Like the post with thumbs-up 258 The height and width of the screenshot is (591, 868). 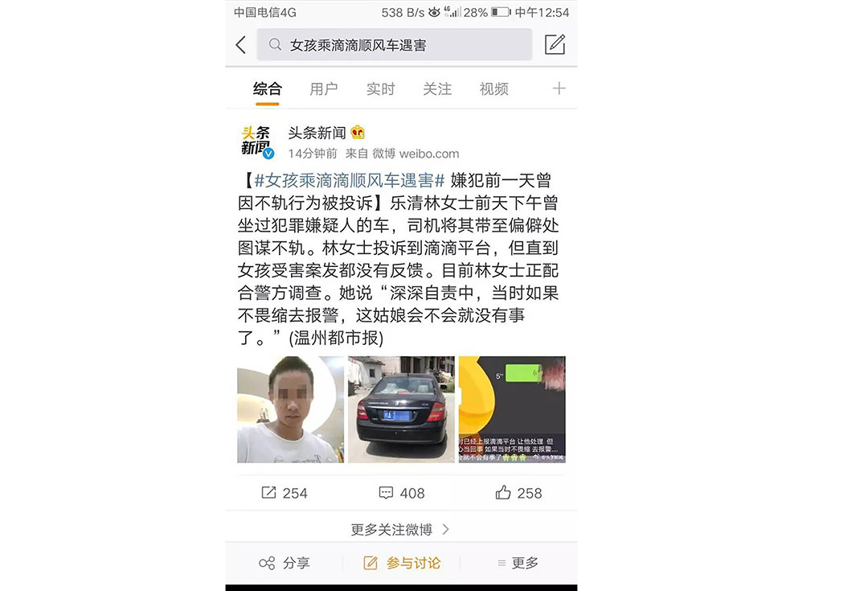point(503,492)
